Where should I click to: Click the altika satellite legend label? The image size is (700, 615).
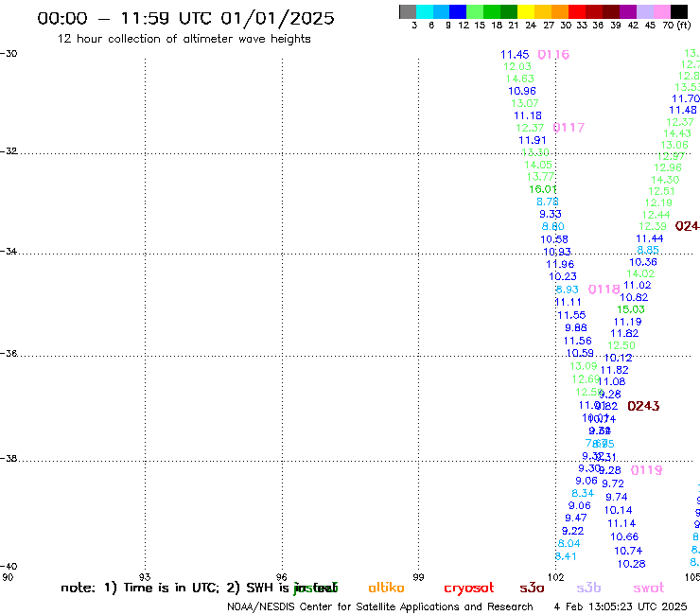pyautogui.click(x=386, y=588)
